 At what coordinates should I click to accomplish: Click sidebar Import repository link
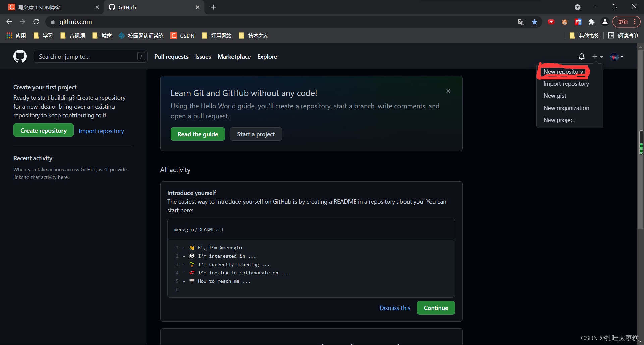(x=101, y=131)
